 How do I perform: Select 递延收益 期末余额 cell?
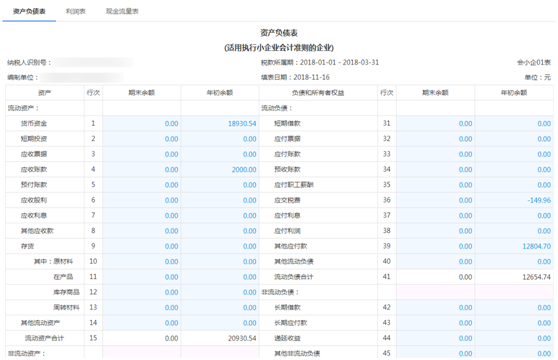pyautogui.click(x=436, y=338)
